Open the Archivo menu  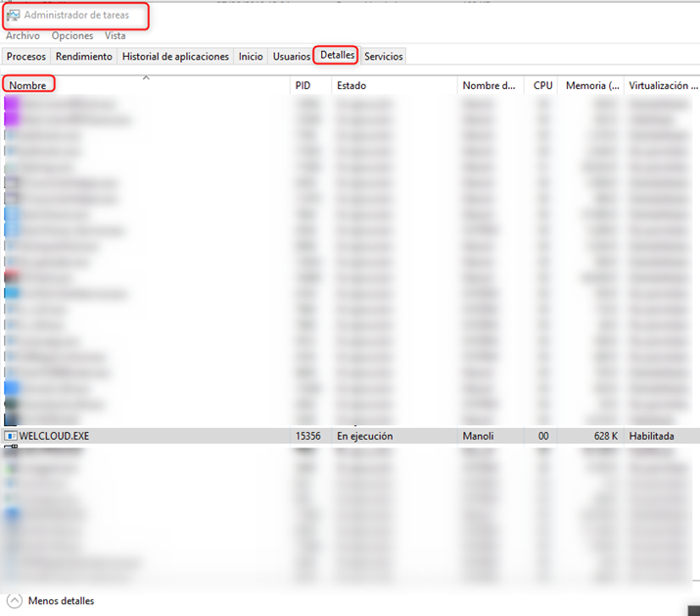[23, 36]
